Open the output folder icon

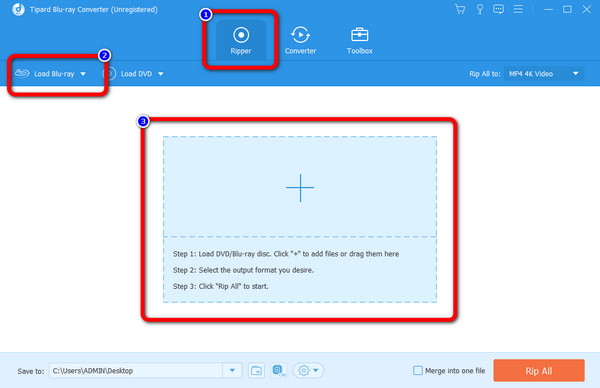click(256, 370)
